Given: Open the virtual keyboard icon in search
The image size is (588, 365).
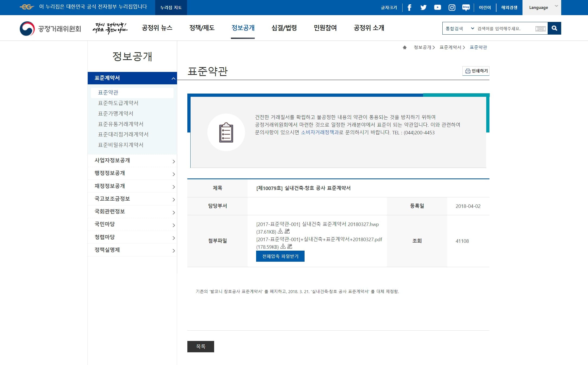Looking at the screenshot, I should 540,28.
